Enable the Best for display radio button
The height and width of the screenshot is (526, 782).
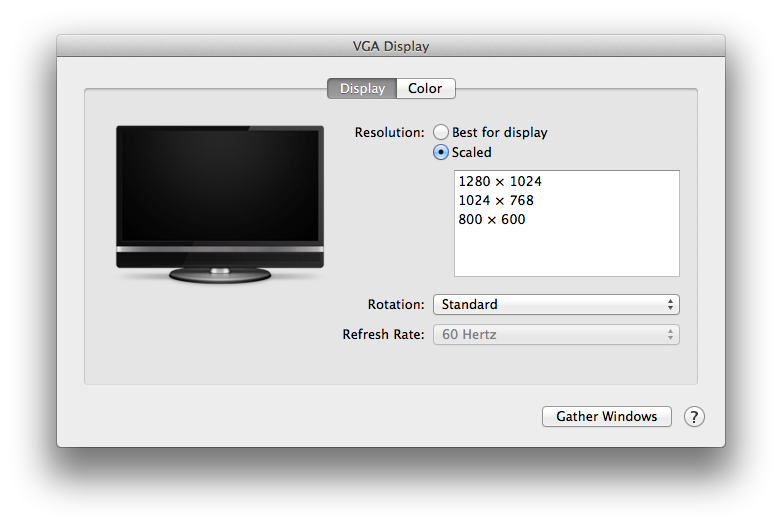(441, 132)
